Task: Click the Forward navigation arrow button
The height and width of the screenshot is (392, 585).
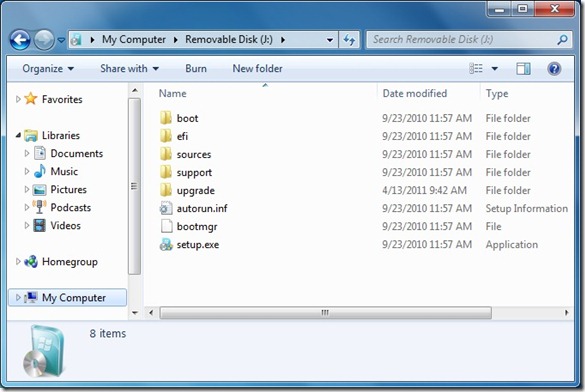Action: tap(44, 40)
